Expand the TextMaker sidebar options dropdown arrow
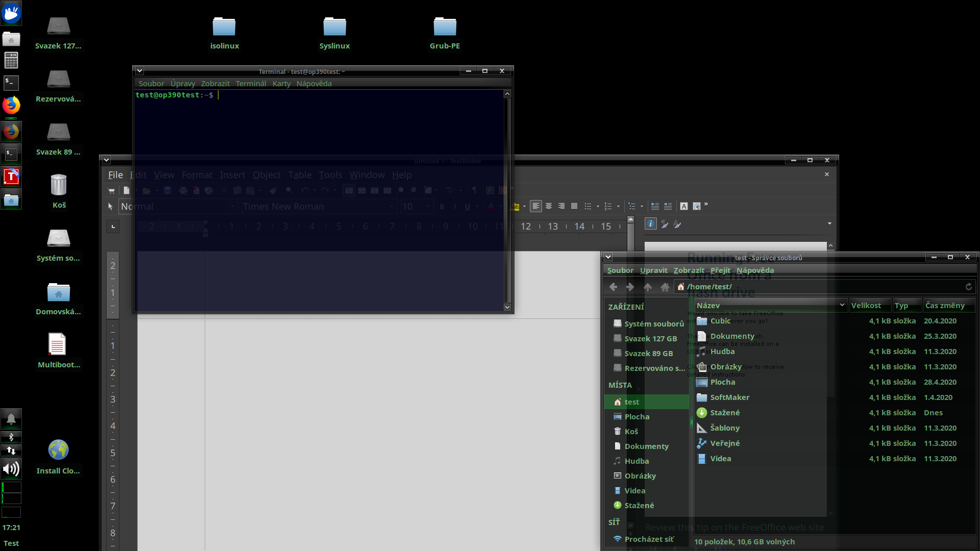 click(829, 223)
